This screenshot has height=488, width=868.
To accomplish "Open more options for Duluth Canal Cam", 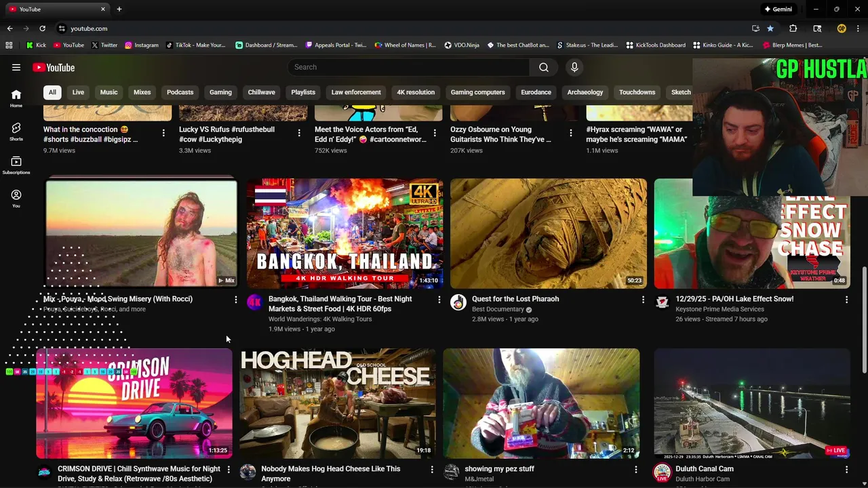I will pos(846,469).
